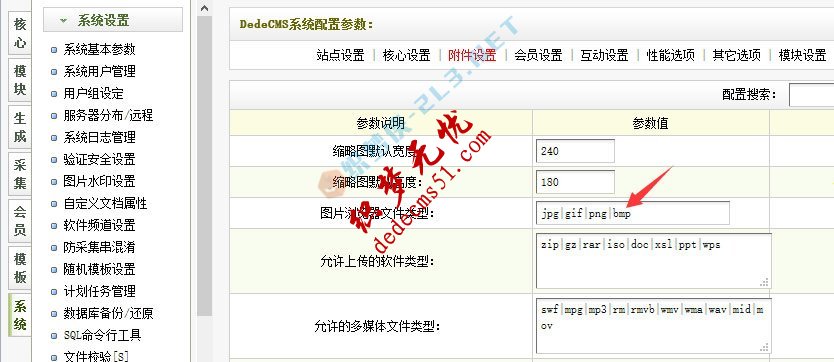The image size is (834, 362).
Task: Open 数据库备份/还原
Action: 108,314
